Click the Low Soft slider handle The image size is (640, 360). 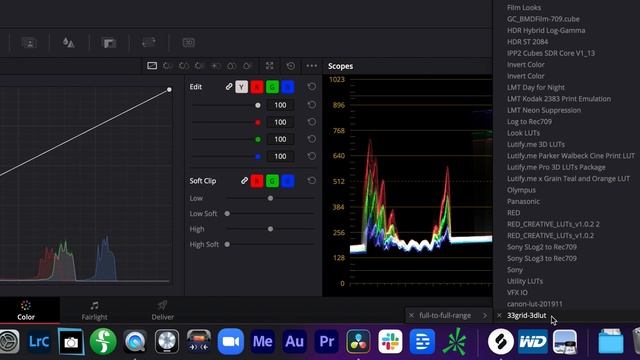(x=227, y=213)
